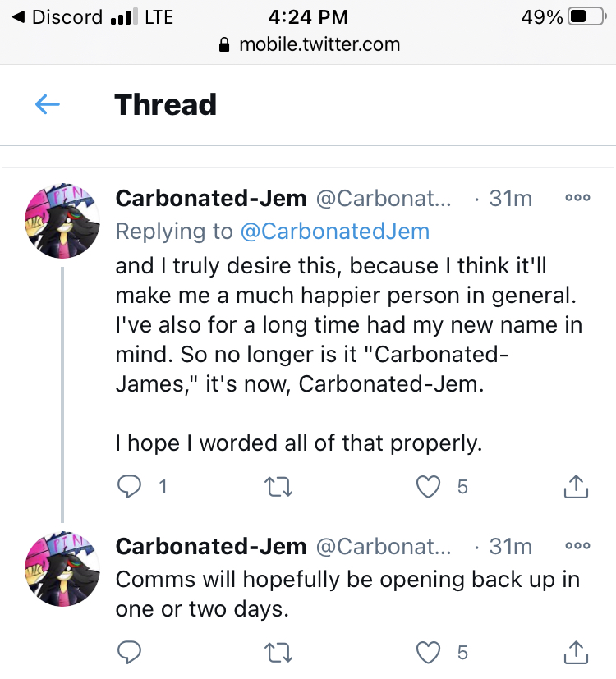Reply to the Comms opening tweet
The image size is (616, 679).
pyautogui.click(x=129, y=652)
